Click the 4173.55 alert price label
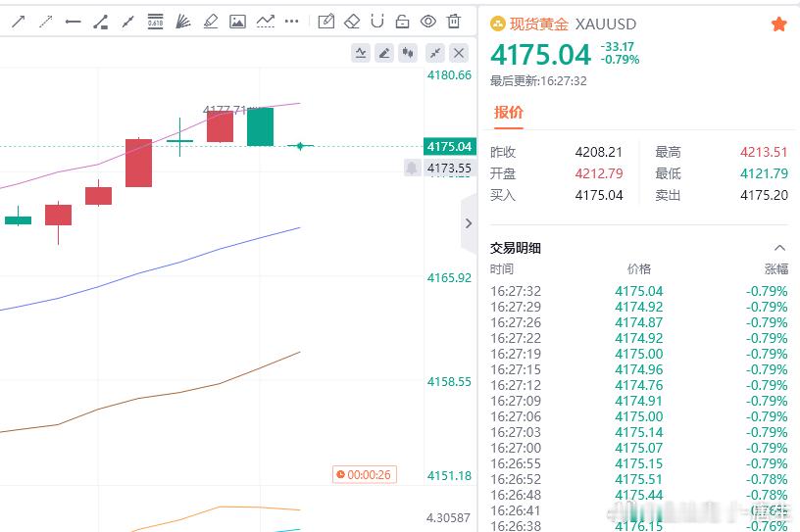Viewport: 800px width, 532px height. coord(449,168)
